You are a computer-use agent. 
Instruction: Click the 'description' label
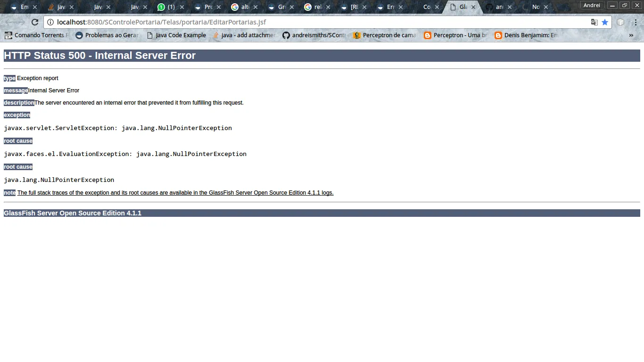(19, 103)
